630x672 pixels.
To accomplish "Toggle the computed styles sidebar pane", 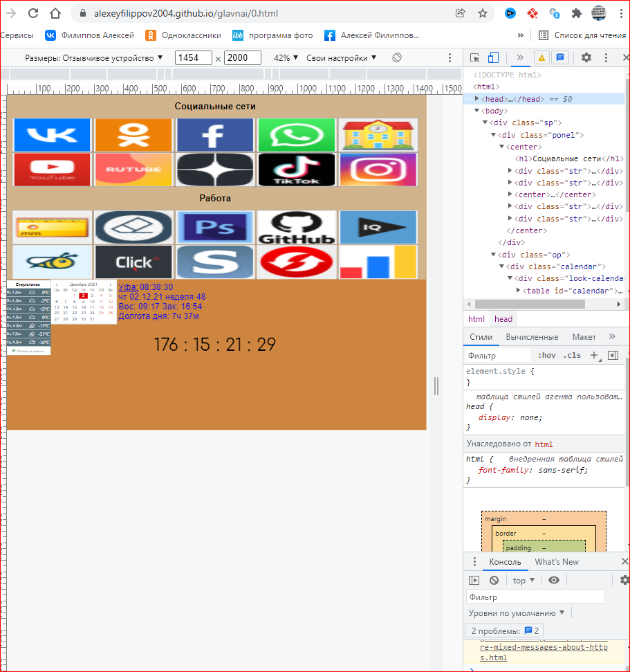I will coord(613,355).
